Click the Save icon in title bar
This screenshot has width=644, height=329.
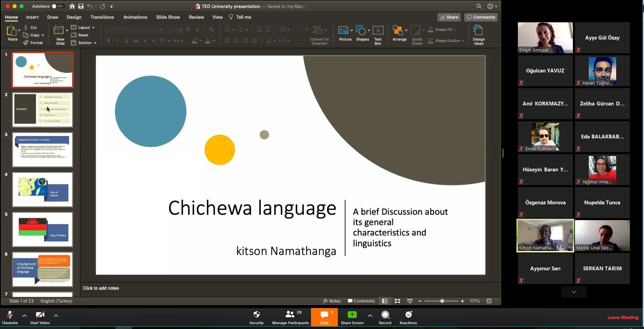tap(81, 6)
